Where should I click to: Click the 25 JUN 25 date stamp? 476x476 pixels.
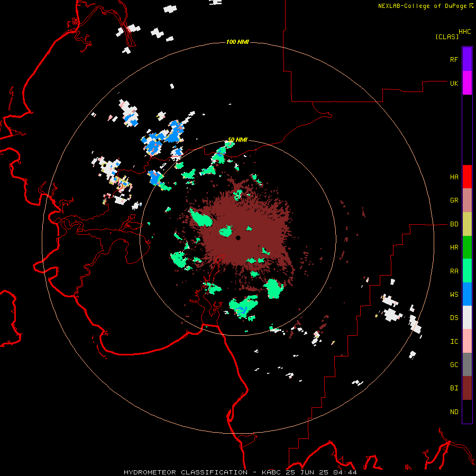coord(307,472)
